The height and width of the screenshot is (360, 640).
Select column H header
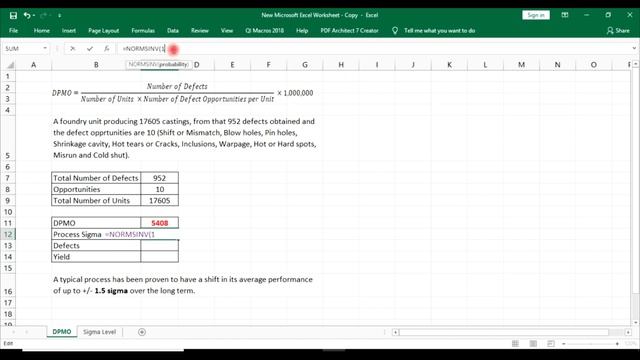(341, 65)
